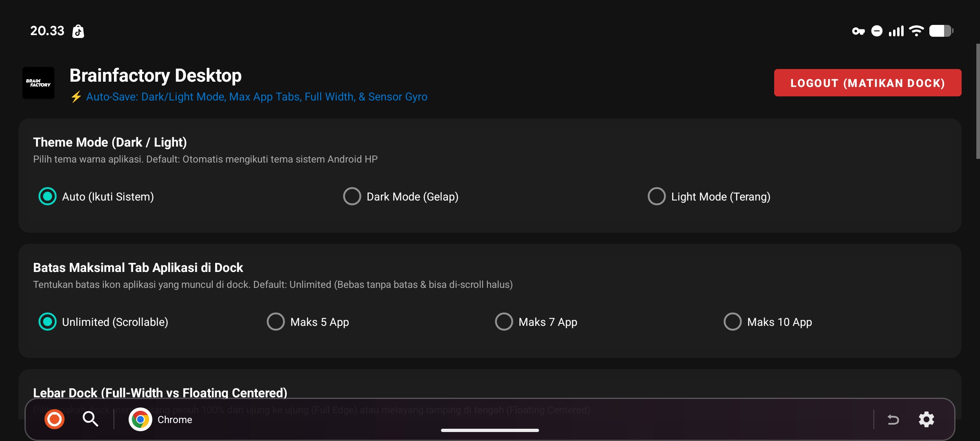Tap the back arrow icon in dock

(x=893, y=419)
